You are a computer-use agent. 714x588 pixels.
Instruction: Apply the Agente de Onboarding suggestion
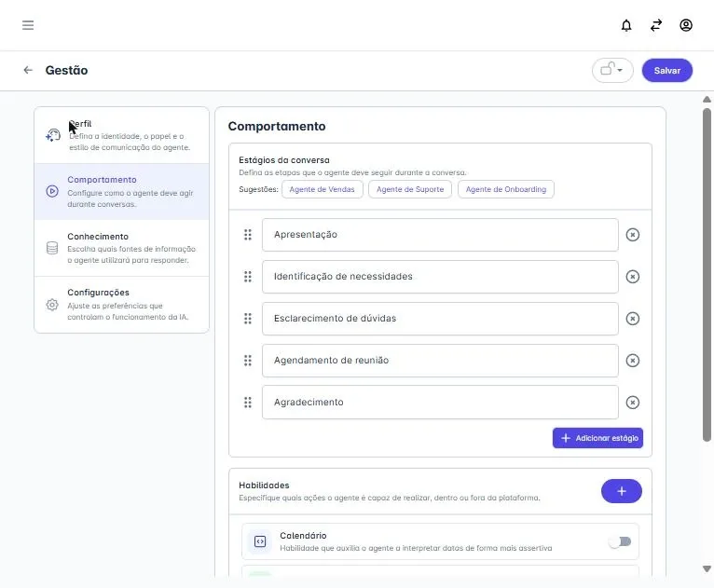coord(505,189)
